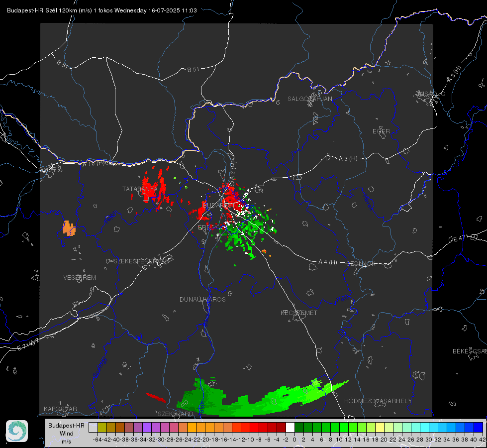Click the A 3 (H) road label near Eger

(x=348, y=158)
